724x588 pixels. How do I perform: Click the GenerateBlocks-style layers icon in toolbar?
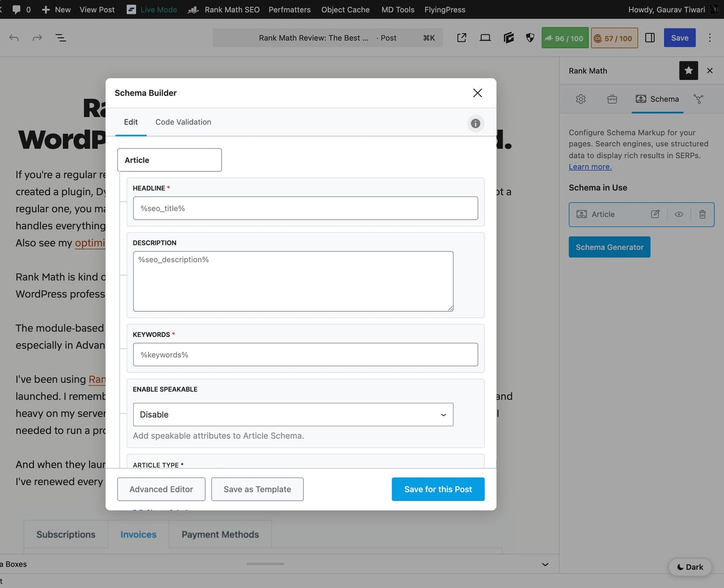508,38
